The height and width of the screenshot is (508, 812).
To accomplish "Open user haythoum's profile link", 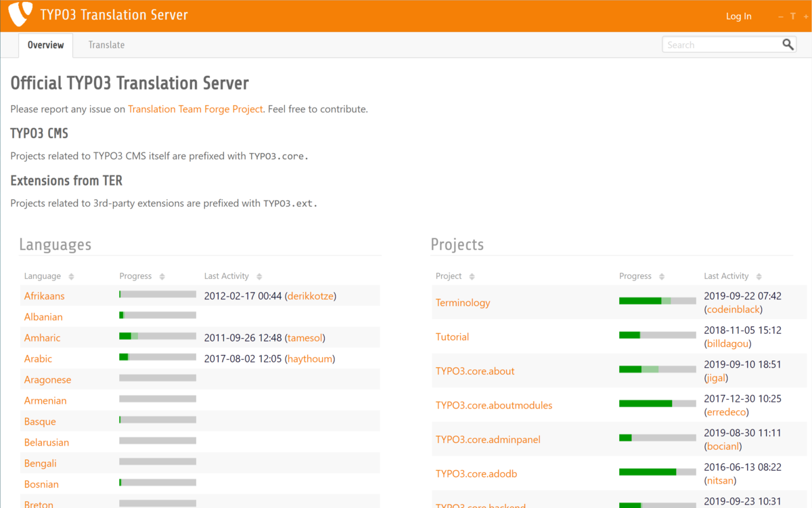I will pos(310,359).
